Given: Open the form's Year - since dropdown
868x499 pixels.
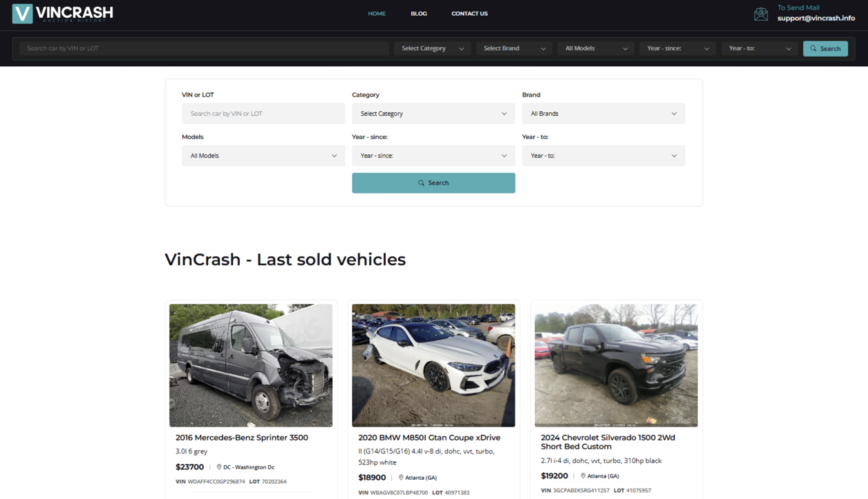Looking at the screenshot, I should (433, 156).
